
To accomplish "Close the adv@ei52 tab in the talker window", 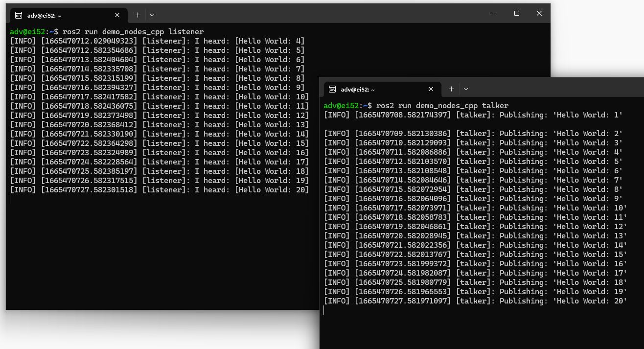I will [431, 89].
